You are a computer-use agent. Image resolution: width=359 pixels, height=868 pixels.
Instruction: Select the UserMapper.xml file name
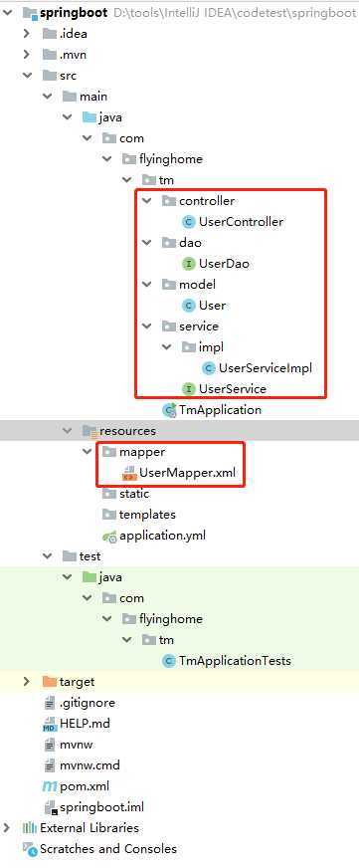click(x=188, y=473)
